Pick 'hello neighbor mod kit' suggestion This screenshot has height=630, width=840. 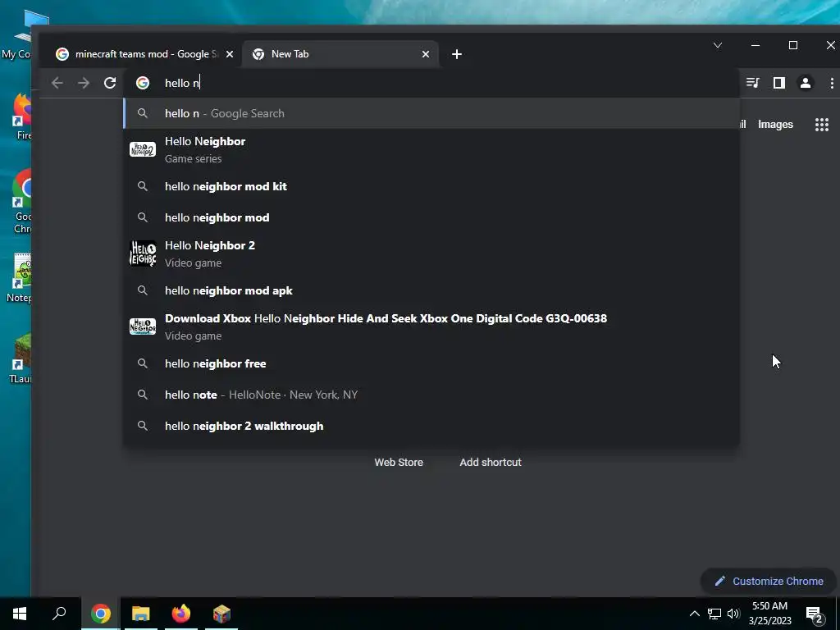click(431, 186)
